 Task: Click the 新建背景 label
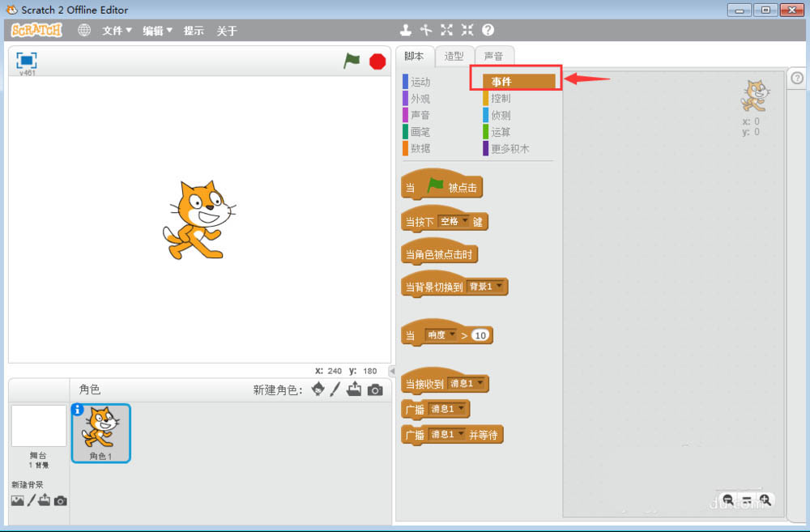click(28, 484)
